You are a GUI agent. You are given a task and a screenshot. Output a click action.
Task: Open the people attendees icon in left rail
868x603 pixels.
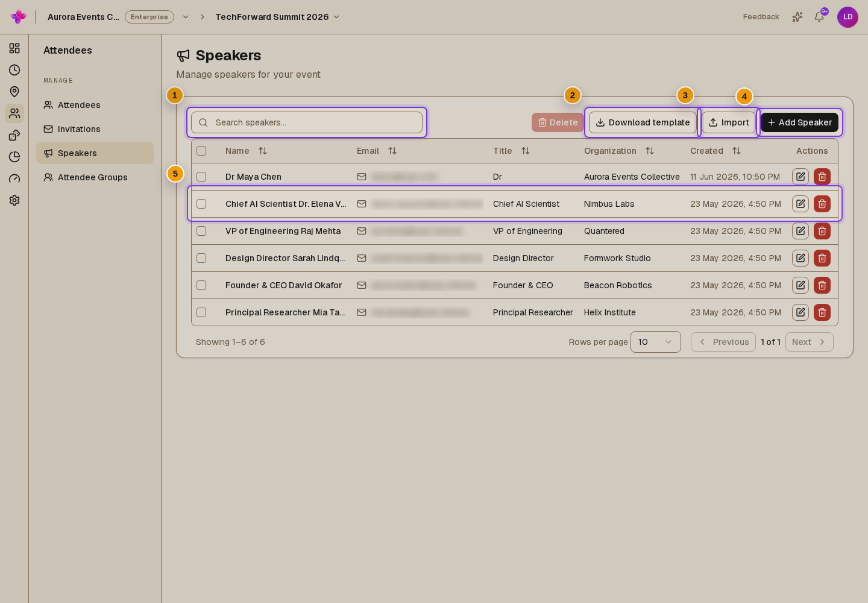[x=14, y=113]
